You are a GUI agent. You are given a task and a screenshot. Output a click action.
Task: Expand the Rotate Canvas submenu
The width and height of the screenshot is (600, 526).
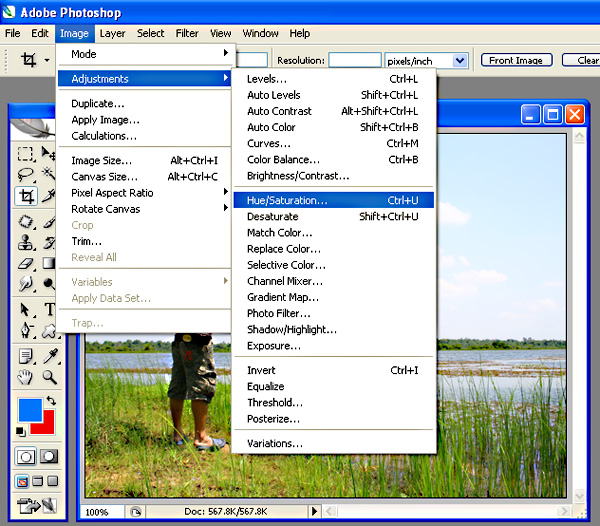click(x=144, y=209)
